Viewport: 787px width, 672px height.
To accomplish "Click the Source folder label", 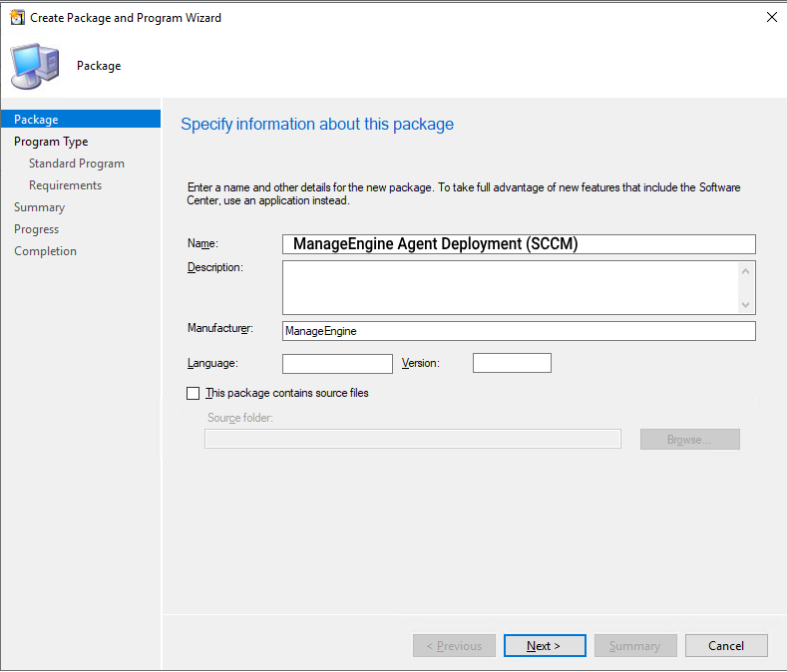I will (x=240, y=418).
